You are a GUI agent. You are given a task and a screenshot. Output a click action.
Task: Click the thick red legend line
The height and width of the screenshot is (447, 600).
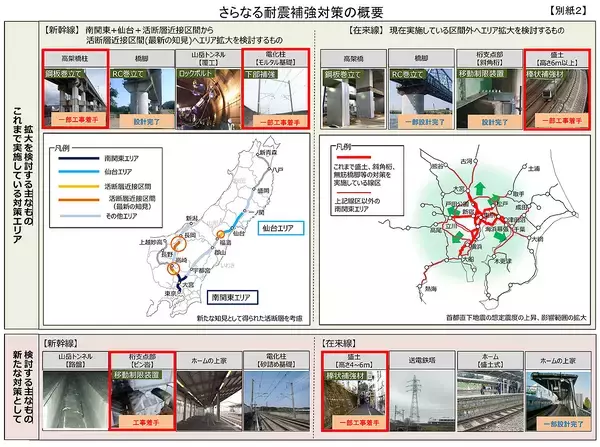pos(354,157)
